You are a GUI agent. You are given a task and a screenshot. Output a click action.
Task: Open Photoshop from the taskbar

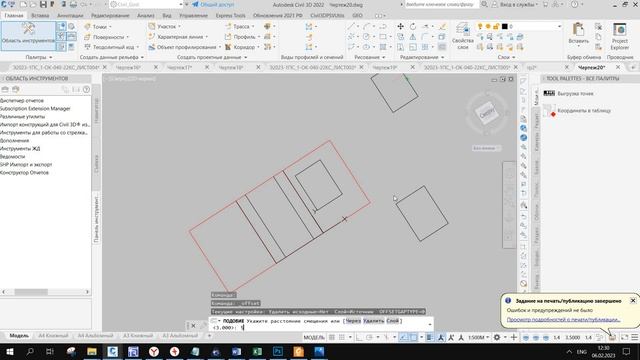click(278, 351)
